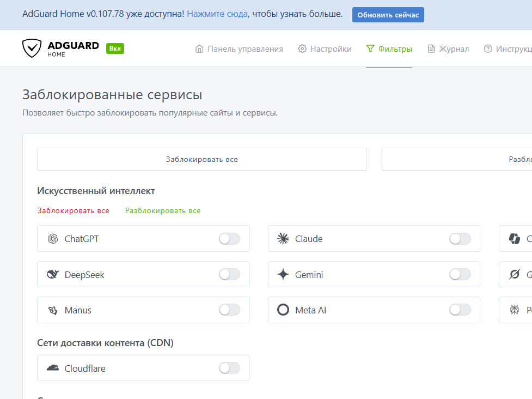Click the DeepSeek service name
532x399 pixels.
(84, 275)
